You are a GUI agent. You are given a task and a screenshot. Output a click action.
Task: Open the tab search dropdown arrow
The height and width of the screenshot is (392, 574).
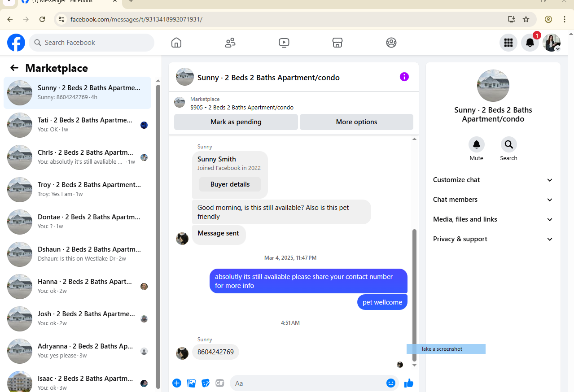tap(8, 1)
